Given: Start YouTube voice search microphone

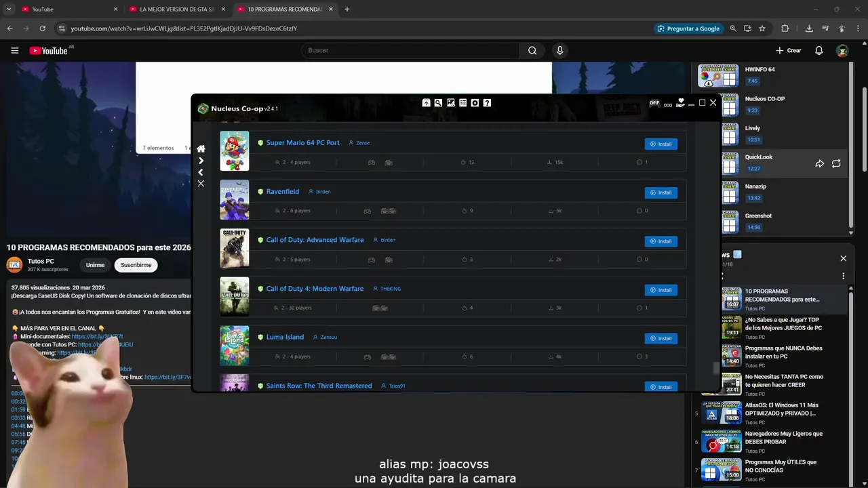Looking at the screenshot, I should point(559,50).
